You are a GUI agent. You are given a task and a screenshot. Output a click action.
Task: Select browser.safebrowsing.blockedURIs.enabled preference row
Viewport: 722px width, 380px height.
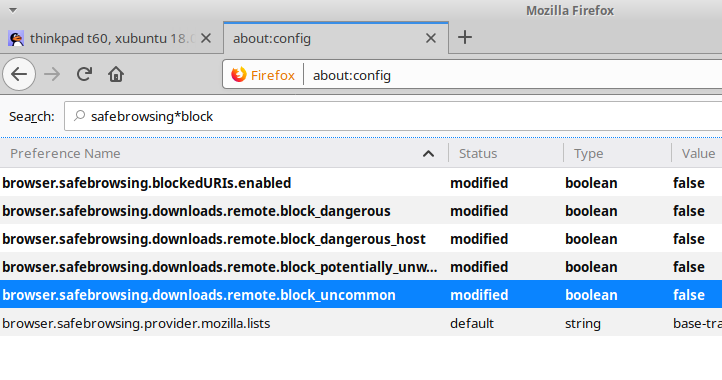(361, 183)
